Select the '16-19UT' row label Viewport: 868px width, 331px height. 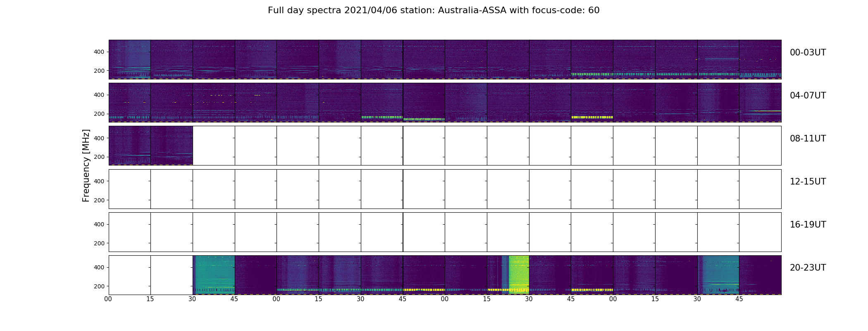(808, 225)
